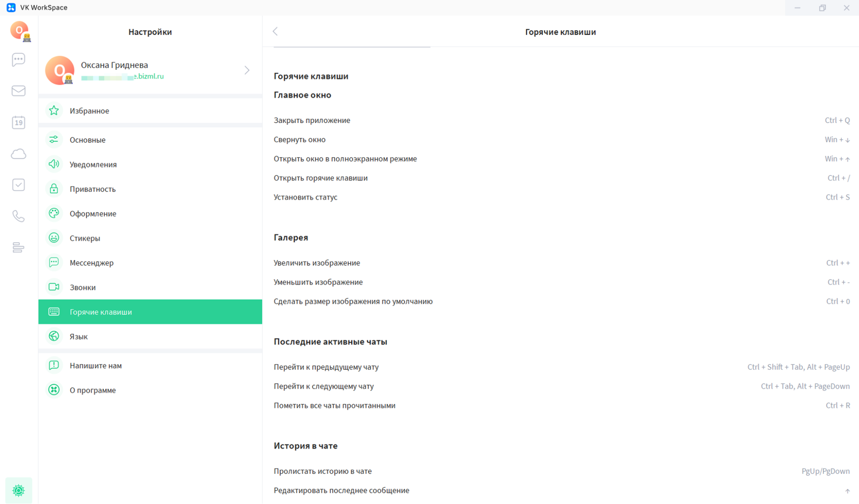Open Избранное favorites item
859x504 pixels.
(x=89, y=111)
